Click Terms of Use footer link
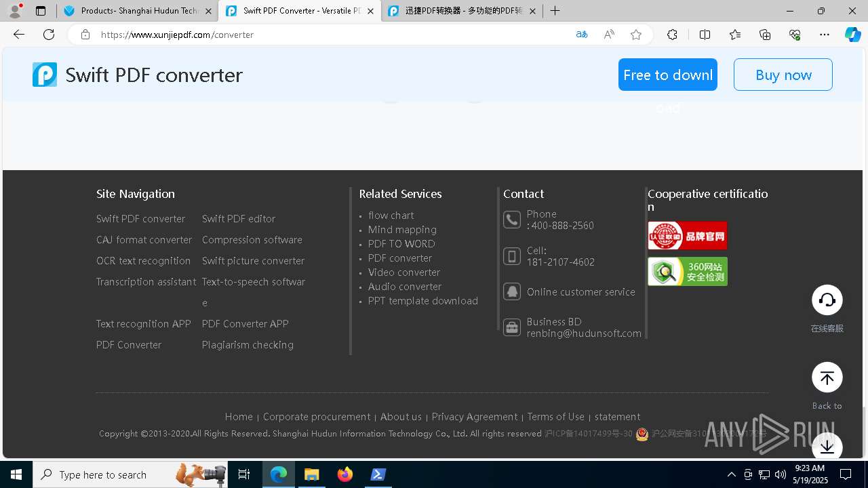The width and height of the screenshot is (868, 488). tap(556, 417)
